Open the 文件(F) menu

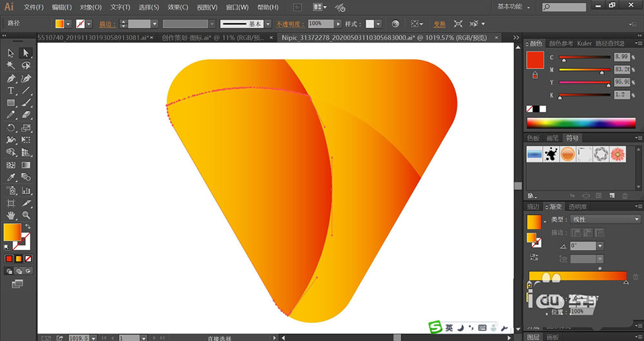(33, 7)
